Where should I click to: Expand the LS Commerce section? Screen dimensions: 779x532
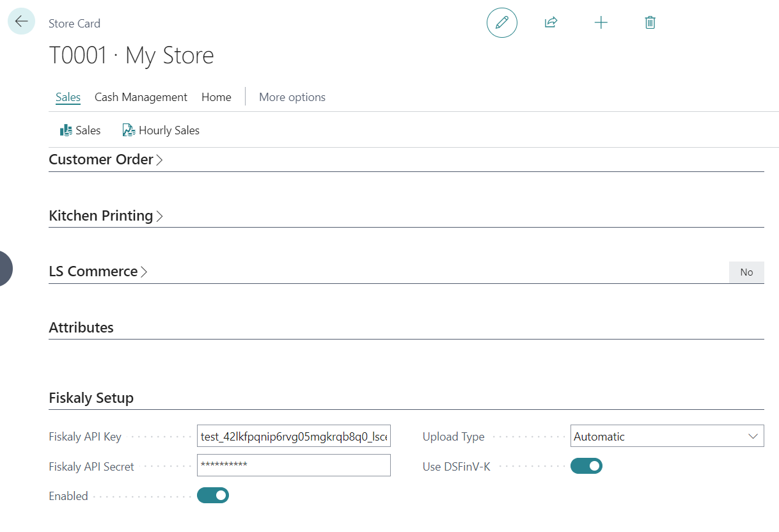pyautogui.click(x=98, y=272)
